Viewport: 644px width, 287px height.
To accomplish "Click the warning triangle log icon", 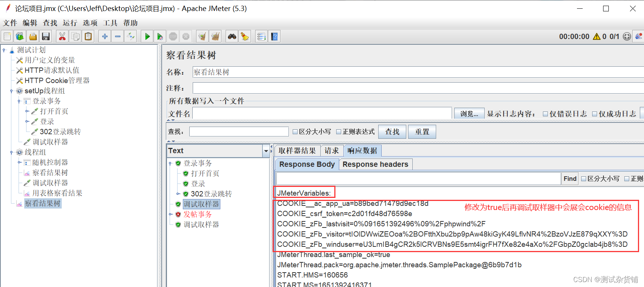I will 597,36.
